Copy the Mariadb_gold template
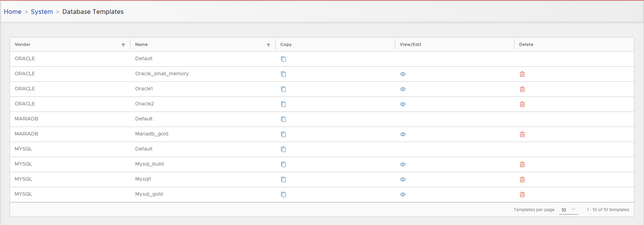 pyautogui.click(x=283, y=134)
